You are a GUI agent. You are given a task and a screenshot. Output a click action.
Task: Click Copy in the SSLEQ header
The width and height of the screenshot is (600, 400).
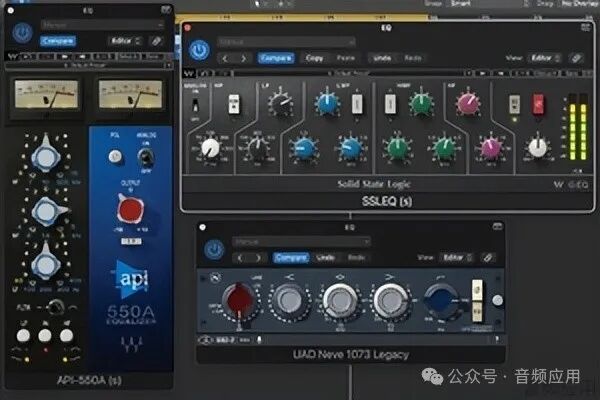point(315,58)
